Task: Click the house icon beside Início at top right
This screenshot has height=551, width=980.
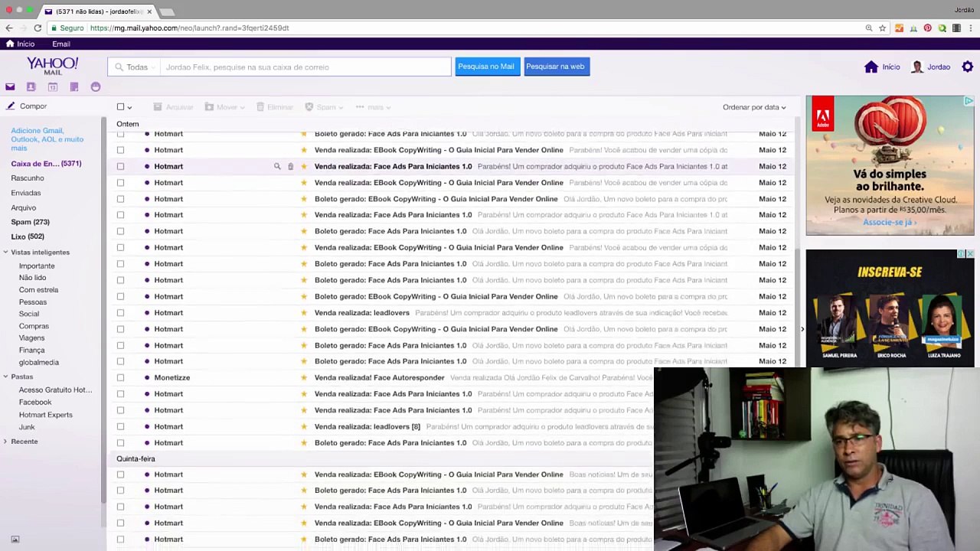Action: (871, 67)
